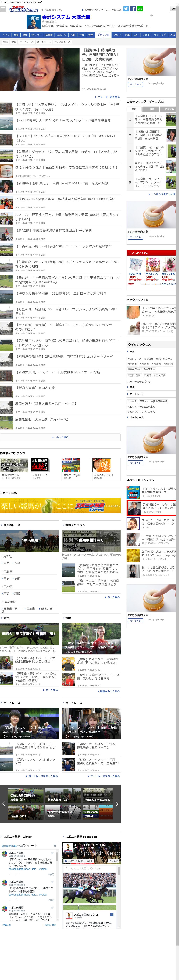Click the Sponichi Annex logo
Image resolution: width=179 pixels, height=980 pixels.
23,9
